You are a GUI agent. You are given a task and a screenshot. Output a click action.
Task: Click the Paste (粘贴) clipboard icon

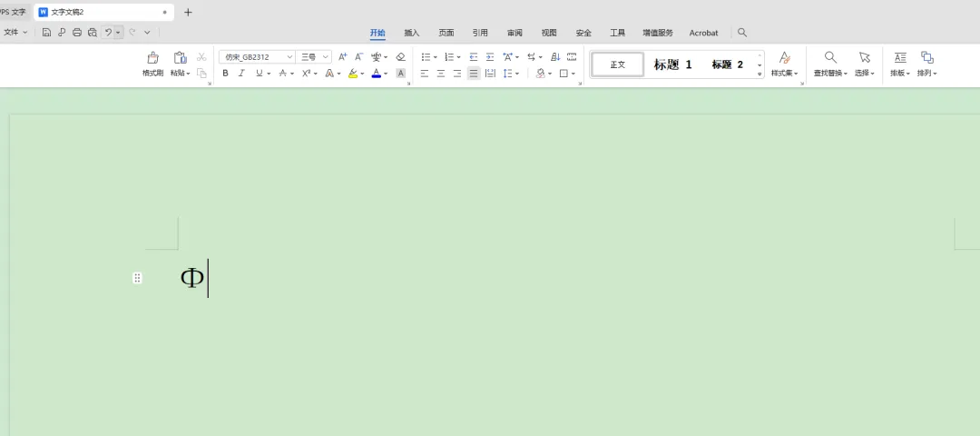click(180, 58)
